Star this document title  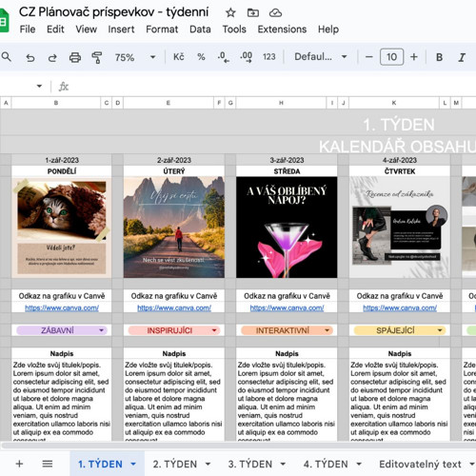pyautogui.click(x=230, y=13)
